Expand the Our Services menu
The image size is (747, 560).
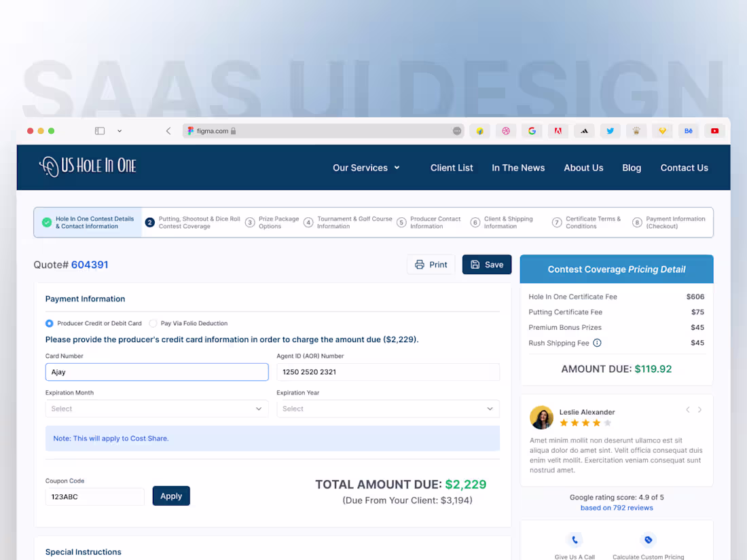click(x=365, y=167)
